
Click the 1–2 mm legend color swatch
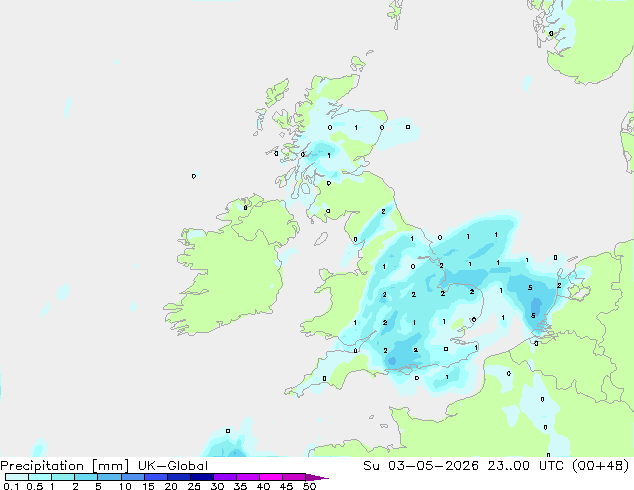pyautogui.click(x=63, y=477)
